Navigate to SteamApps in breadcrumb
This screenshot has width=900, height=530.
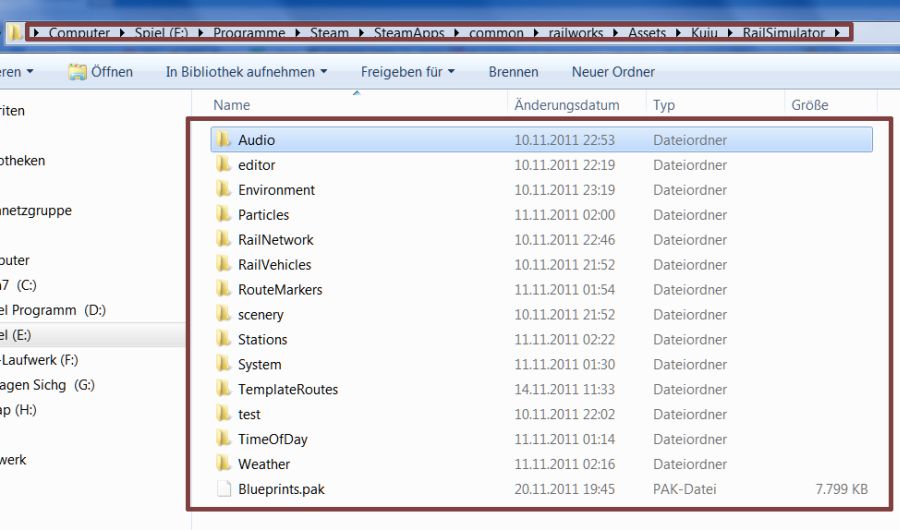pyautogui.click(x=409, y=33)
